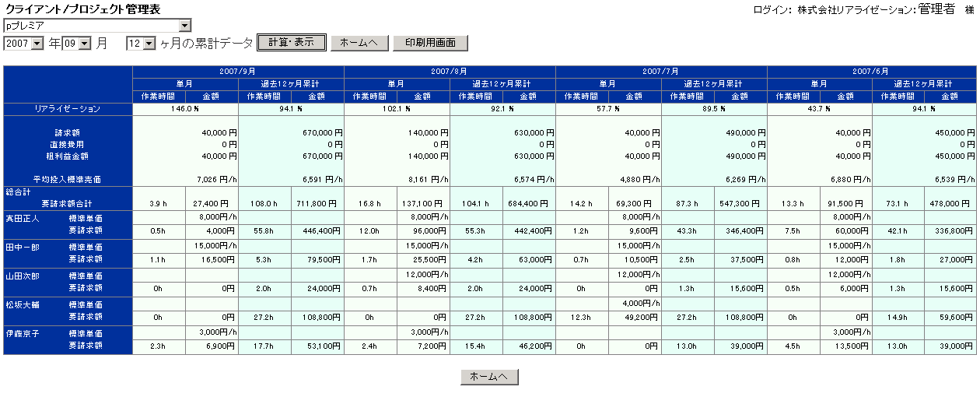Open the 印刷用画面 print view button
This screenshot has height=397, width=980.
tap(430, 44)
